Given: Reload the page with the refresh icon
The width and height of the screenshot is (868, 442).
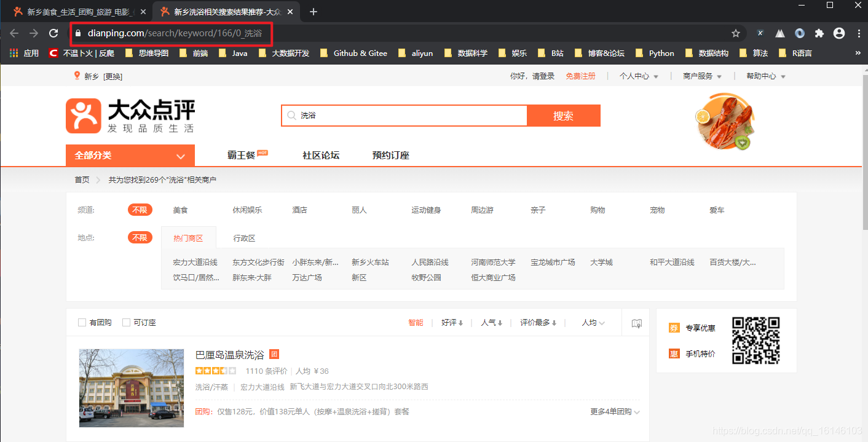Looking at the screenshot, I should tap(53, 33).
